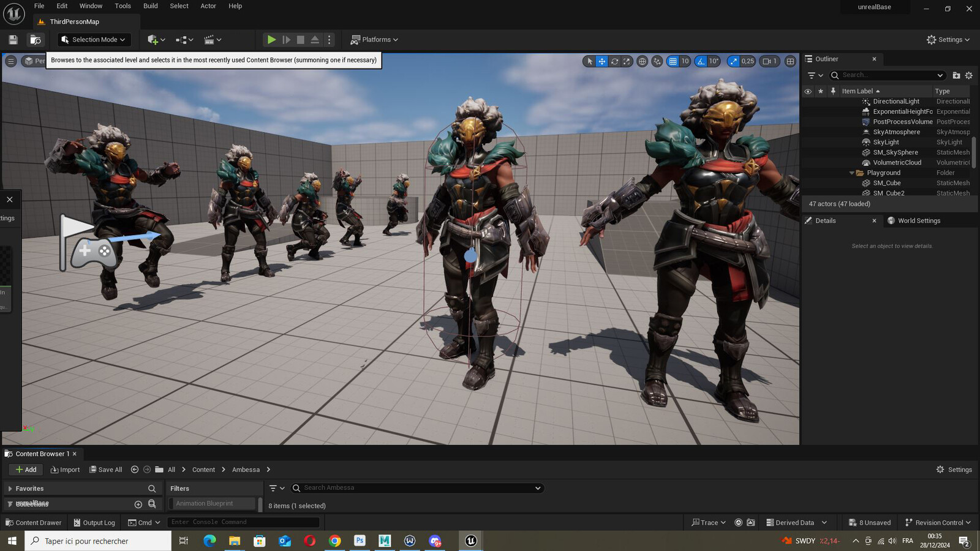This screenshot has height=551, width=980.
Task: Start Play in Editor with green play button
Action: (x=271, y=40)
